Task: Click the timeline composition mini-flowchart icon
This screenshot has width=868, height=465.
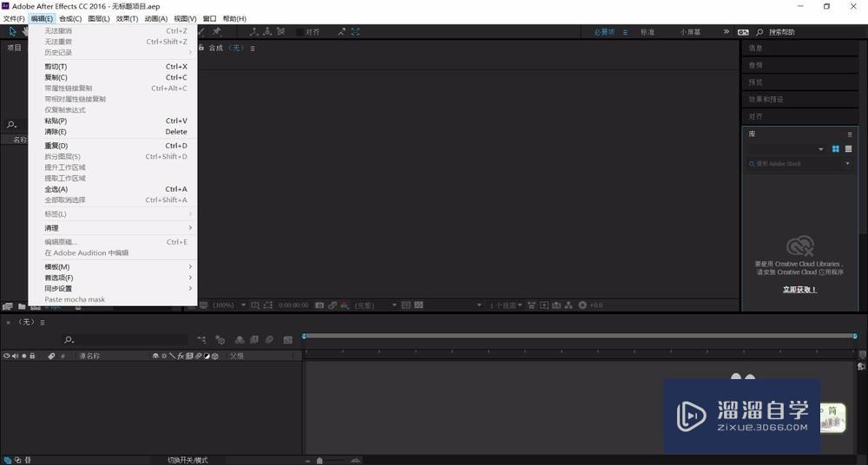Action: (x=201, y=339)
